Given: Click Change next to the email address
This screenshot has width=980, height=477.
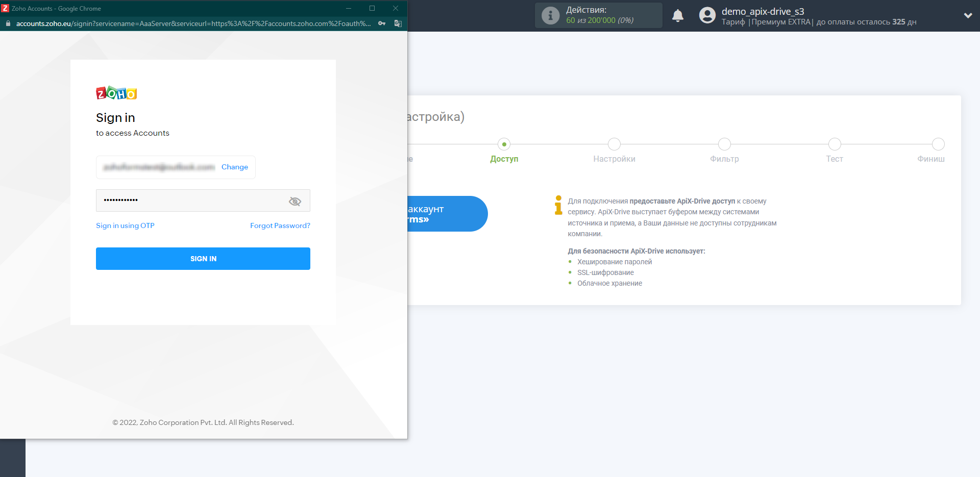Looking at the screenshot, I should point(235,167).
